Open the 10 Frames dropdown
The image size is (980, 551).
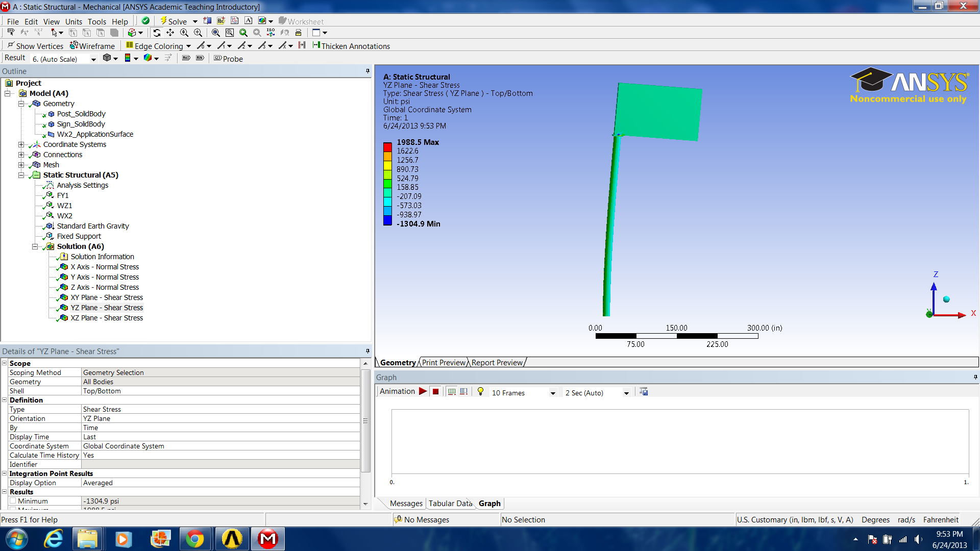(x=553, y=393)
